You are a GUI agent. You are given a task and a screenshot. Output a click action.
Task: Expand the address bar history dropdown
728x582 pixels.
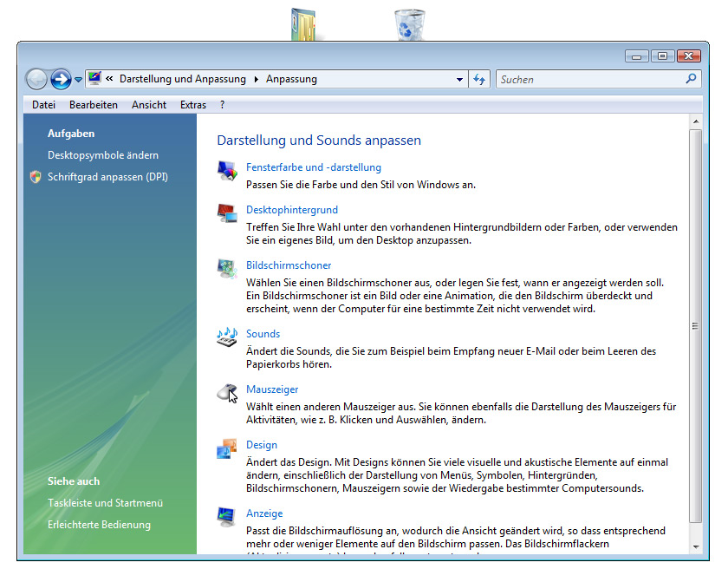click(x=459, y=80)
